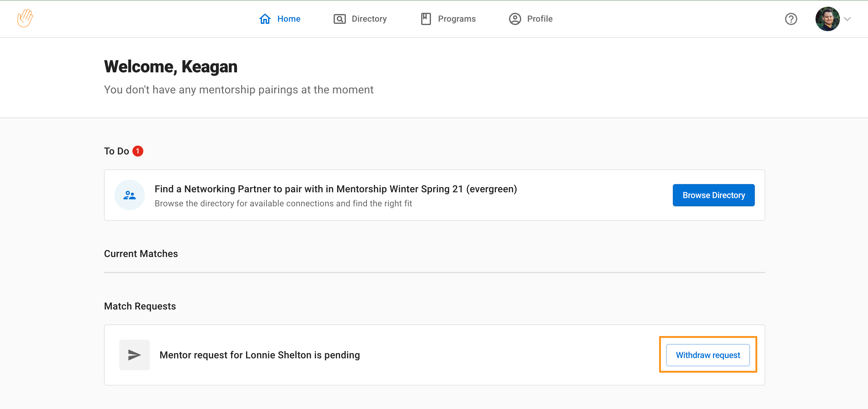Click the Directory search icon

click(339, 19)
